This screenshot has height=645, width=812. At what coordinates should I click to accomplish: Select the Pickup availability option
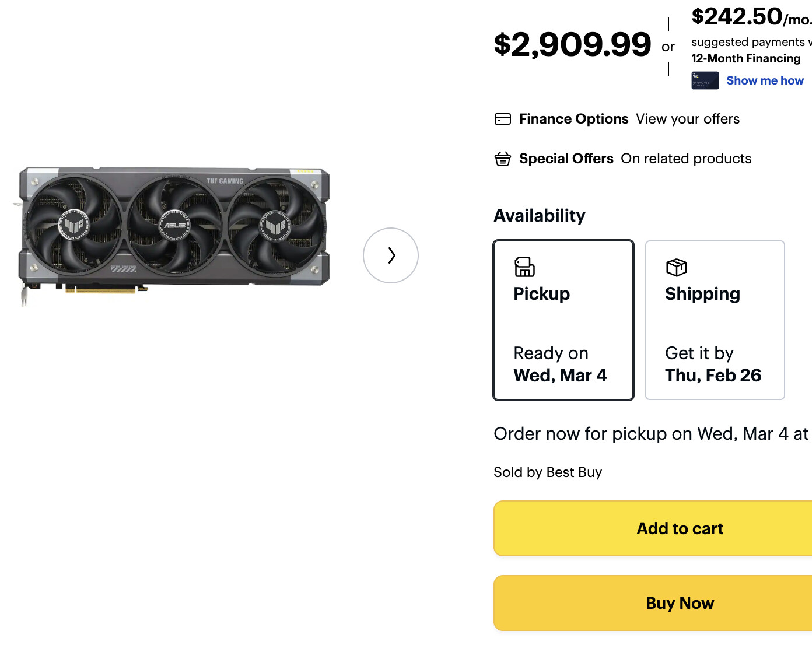point(563,320)
